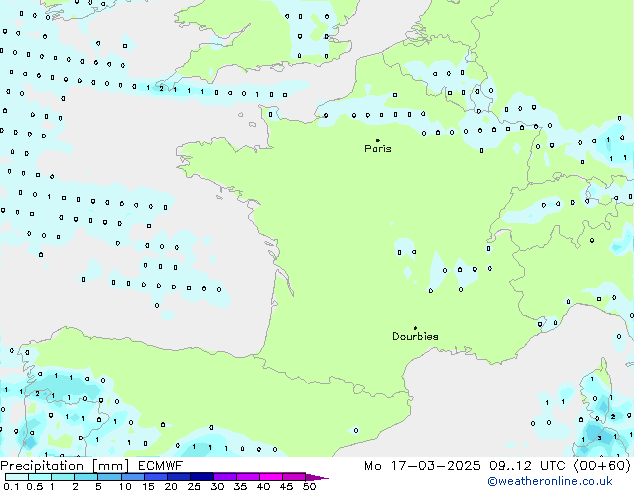Click the '50' legend scale value
Viewport: 634px width, 490px height.
(x=309, y=486)
